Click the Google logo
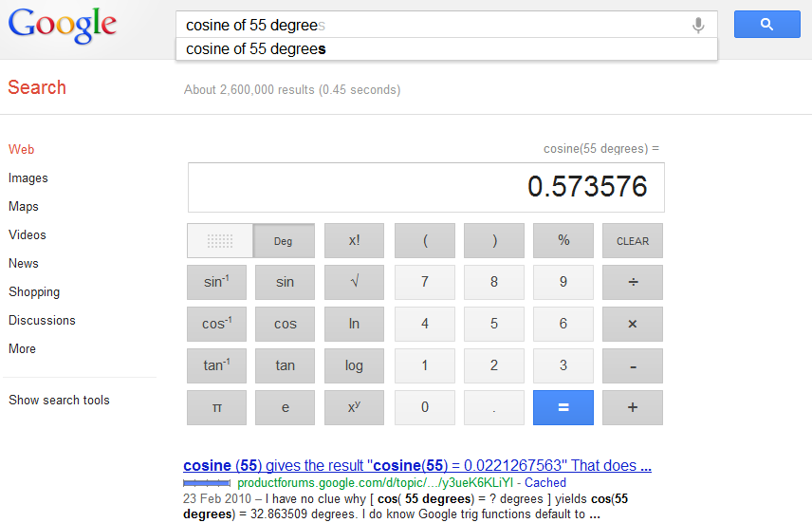812x523 pixels. click(x=63, y=26)
